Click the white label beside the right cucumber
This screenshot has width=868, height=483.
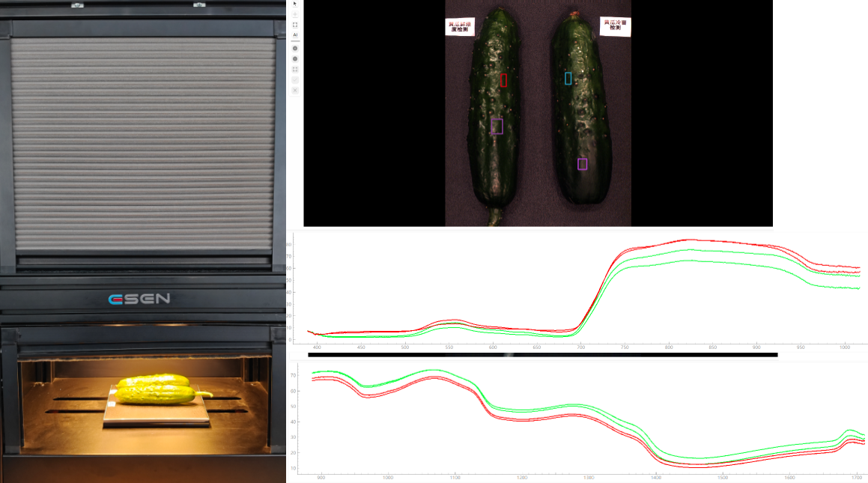(616, 25)
